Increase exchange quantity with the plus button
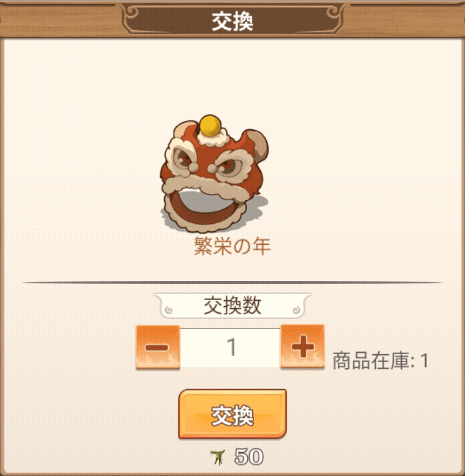Image resolution: width=465 pixels, height=476 pixels. click(x=302, y=346)
